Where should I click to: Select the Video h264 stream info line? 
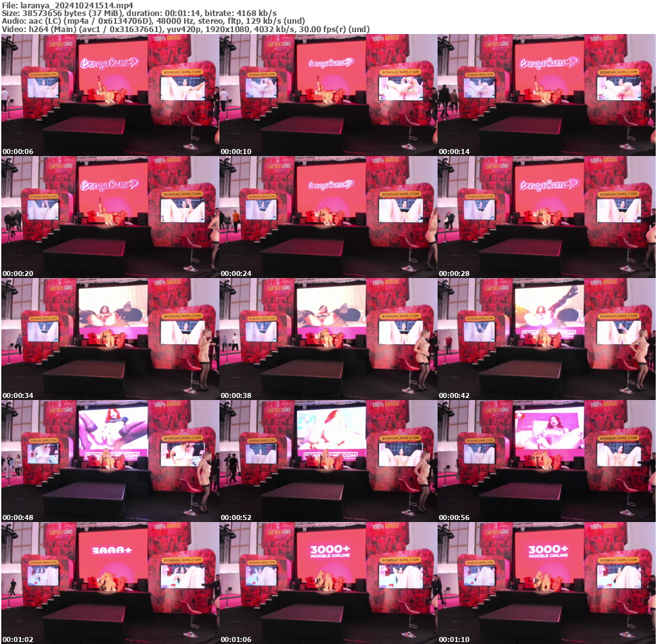click(x=185, y=29)
